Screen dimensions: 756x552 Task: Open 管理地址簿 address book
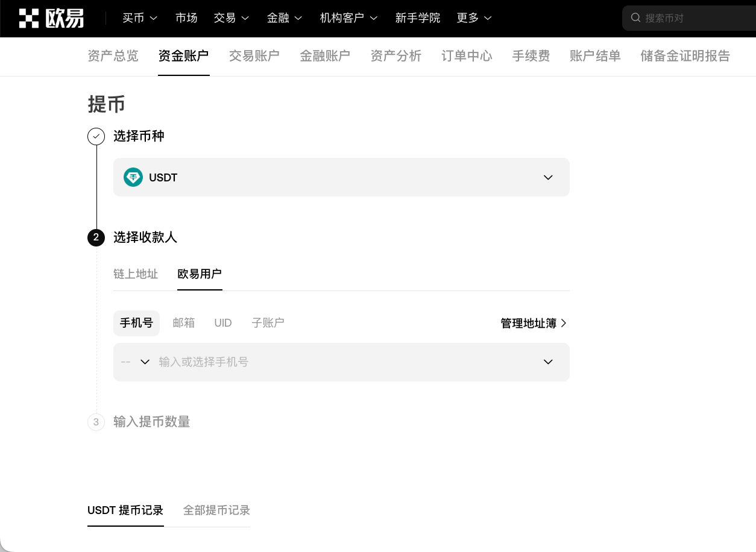528,323
